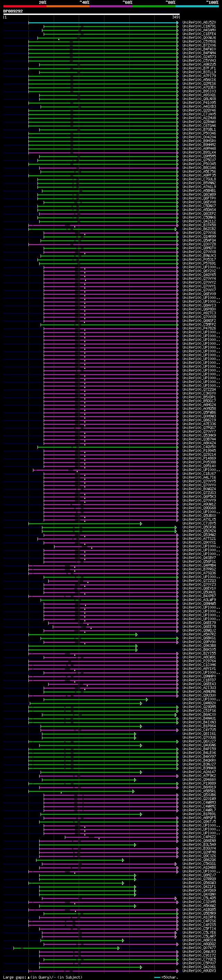Select hit label UniRef100_P41095

point(199,103)
